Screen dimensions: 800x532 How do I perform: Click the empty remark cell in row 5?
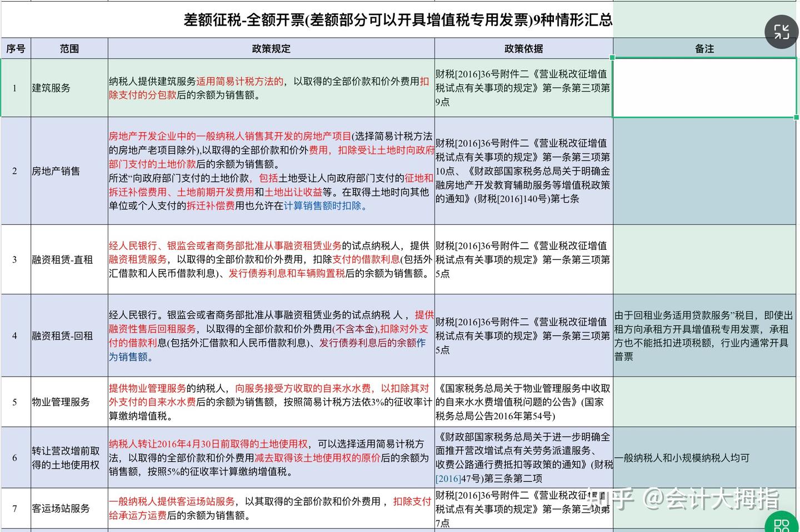coord(704,401)
